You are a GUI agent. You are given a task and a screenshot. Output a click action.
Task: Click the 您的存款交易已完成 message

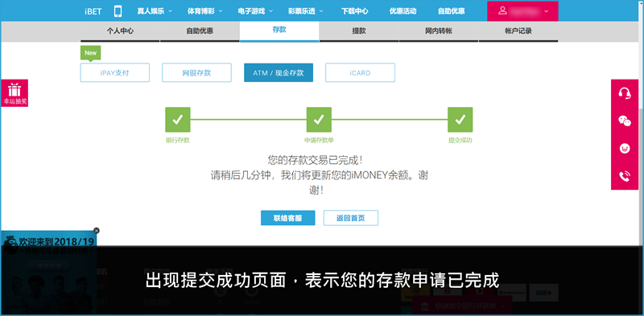click(x=315, y=160)
